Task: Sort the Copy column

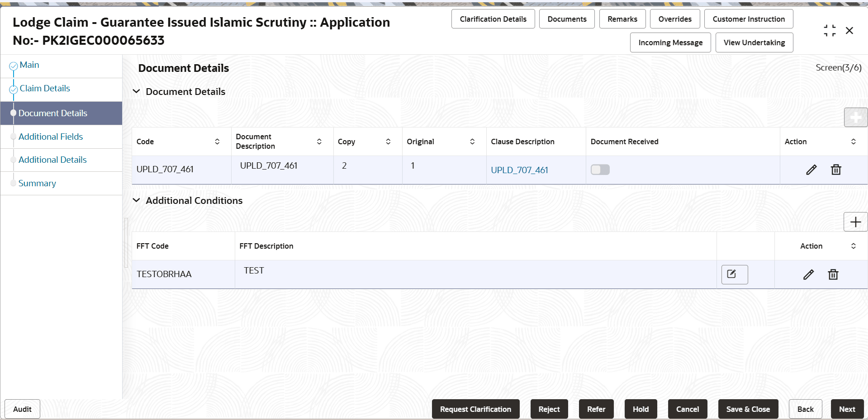Action: pos(388,141)
